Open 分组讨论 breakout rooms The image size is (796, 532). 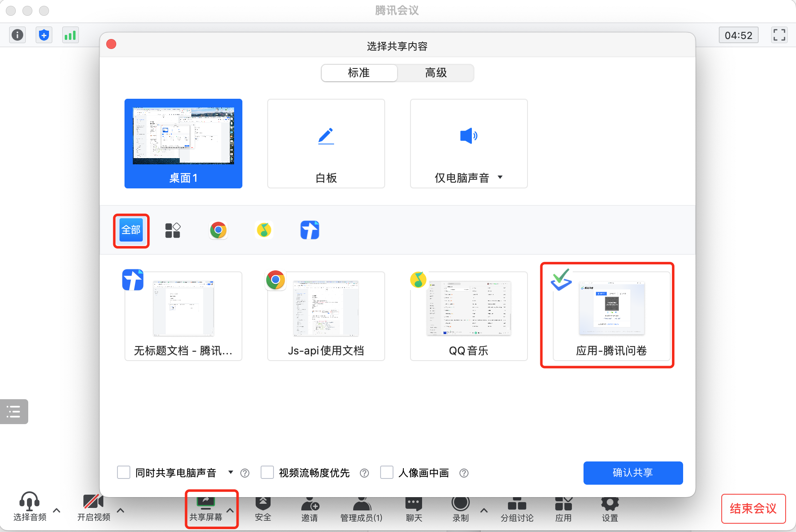click(x=517, y=510)
